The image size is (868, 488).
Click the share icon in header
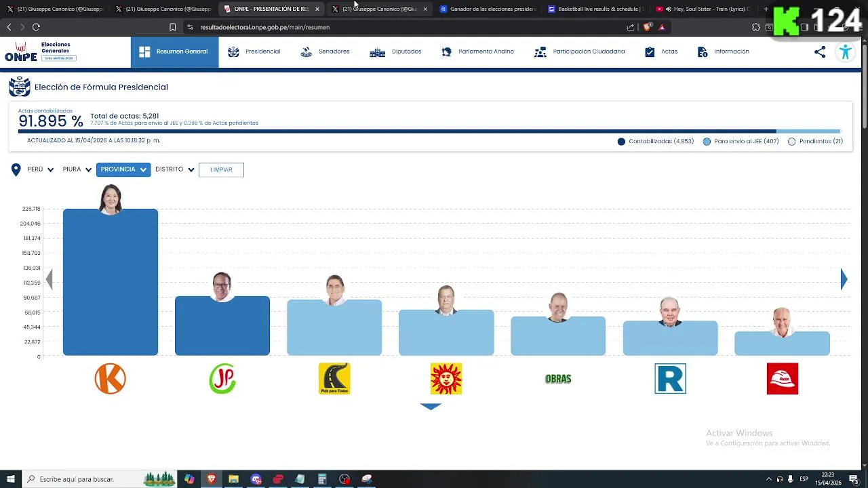click(x=820, y=52)
